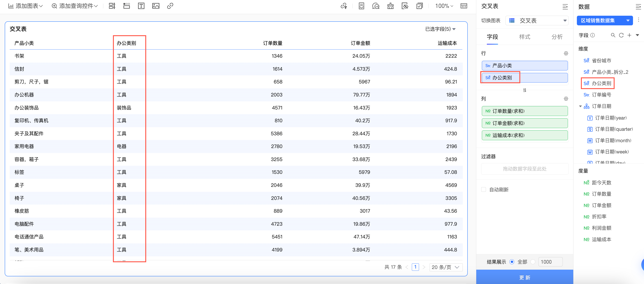
Task: Click the insert text box toolbar icon
Action: pyautogui.click(x=141, y=6)
